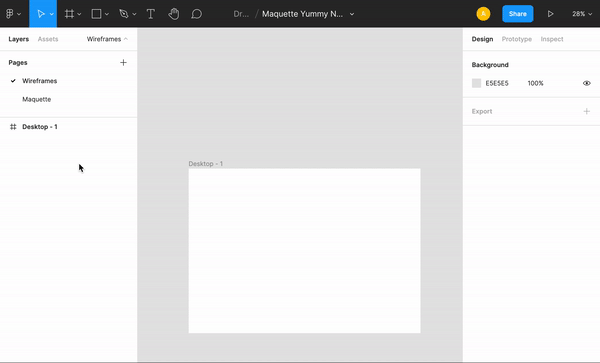Present the prototype with play icon
600x363 pixels.
(551, 14)
